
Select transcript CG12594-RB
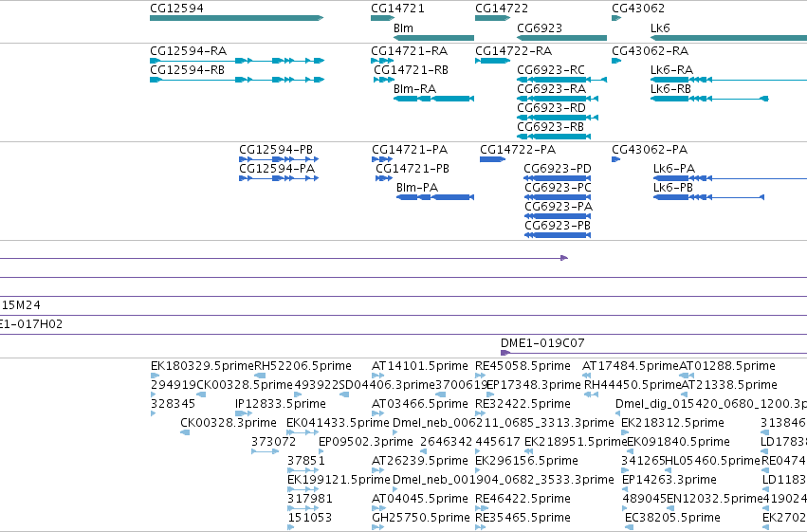(237, 80)
